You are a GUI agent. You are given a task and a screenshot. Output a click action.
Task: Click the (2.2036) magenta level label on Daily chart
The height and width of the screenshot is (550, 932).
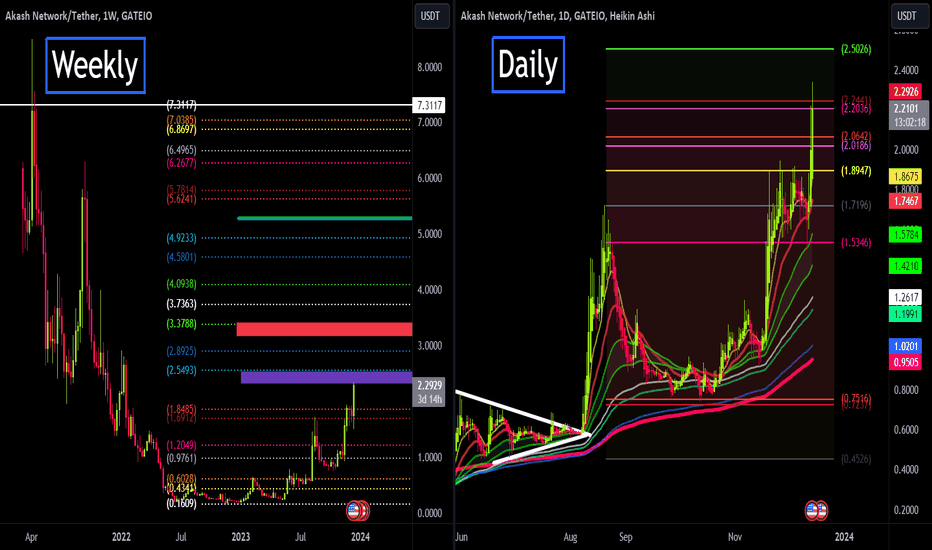(x=856, y=109)
